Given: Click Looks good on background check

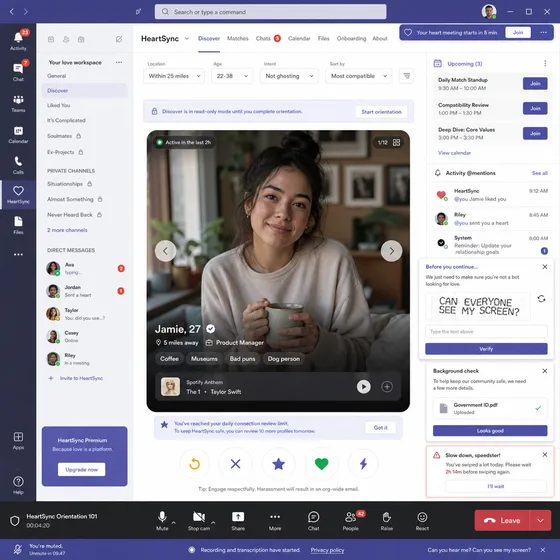Looking at the screenshot, I should (490, 431).
